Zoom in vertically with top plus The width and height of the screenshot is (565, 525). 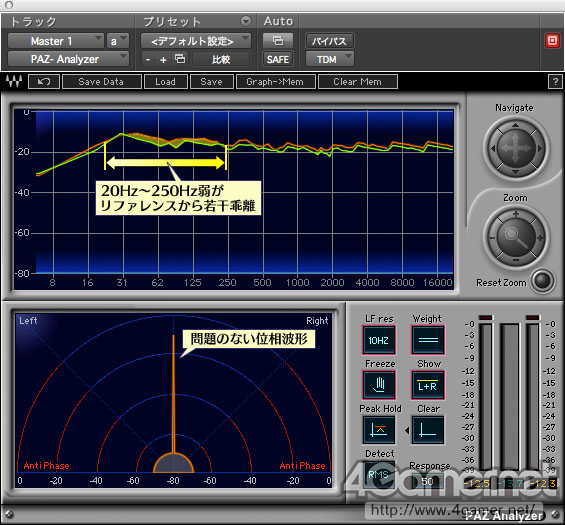516,214
